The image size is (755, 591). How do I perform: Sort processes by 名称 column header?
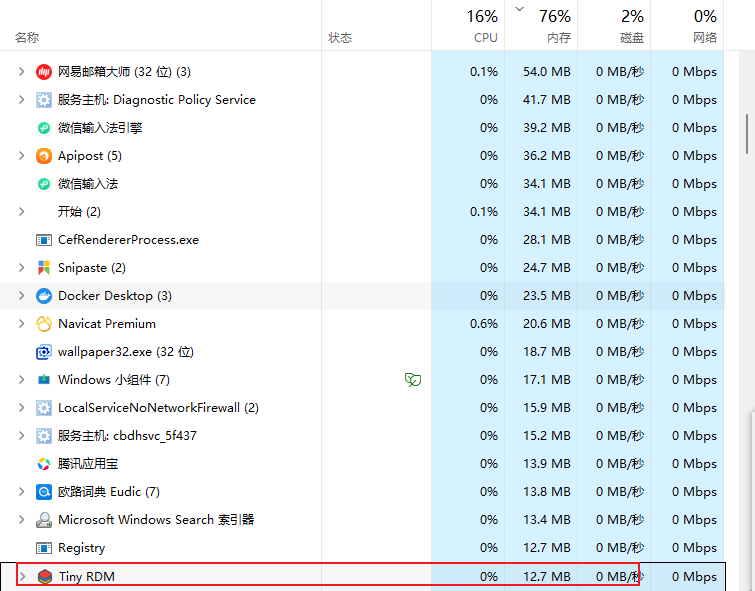click(x=27, y=38)
